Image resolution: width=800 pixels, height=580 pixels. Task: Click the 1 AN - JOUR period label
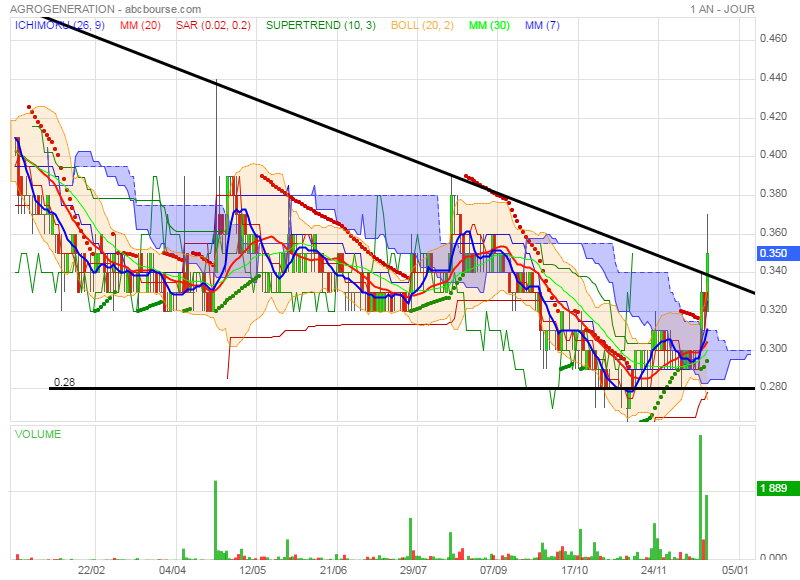[x=722, y=9]
